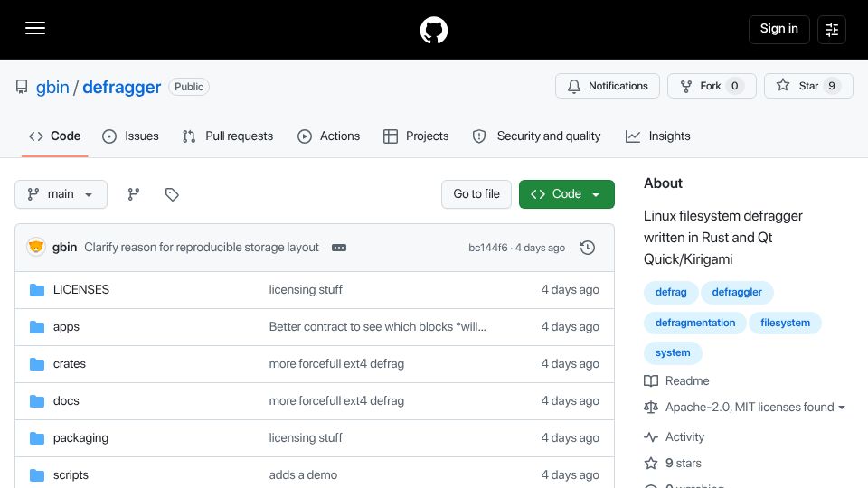Viewport: 868px width, 488px height.
Task: Open the Actions tab
Action: pos(329,136)
